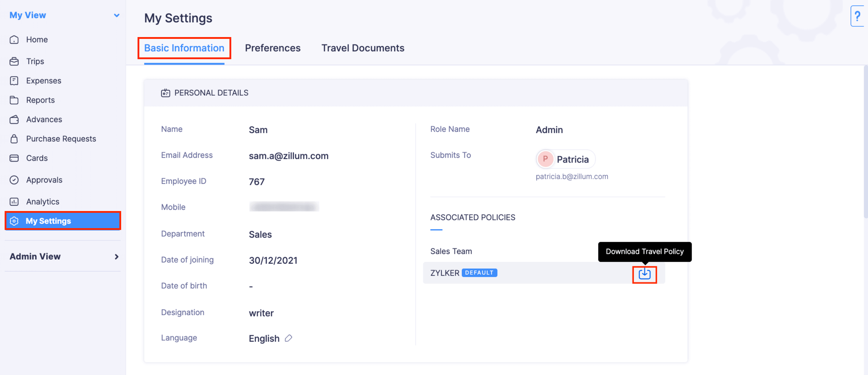Edit the Language setting with pencil icon
The width and height of the screenshot is (868, 375).
click(x=289, y=338)
